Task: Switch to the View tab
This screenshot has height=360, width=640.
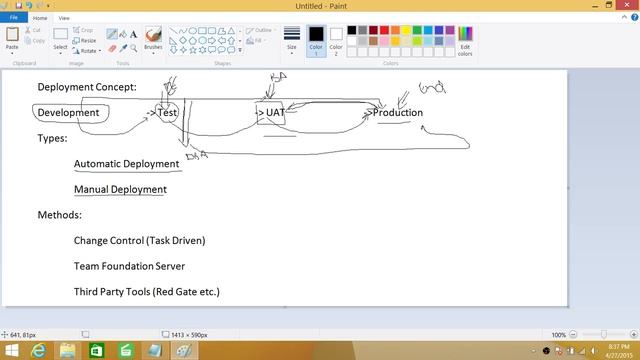Action: [x=64, y=18]
